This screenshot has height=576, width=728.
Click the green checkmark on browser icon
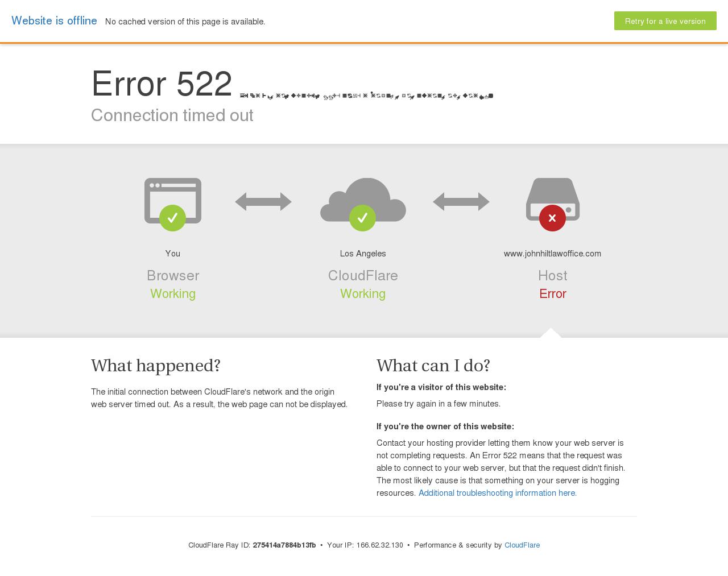click(x=173, y=218)
